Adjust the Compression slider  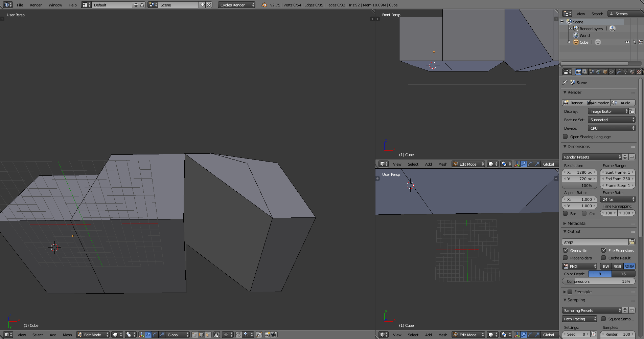598,281
